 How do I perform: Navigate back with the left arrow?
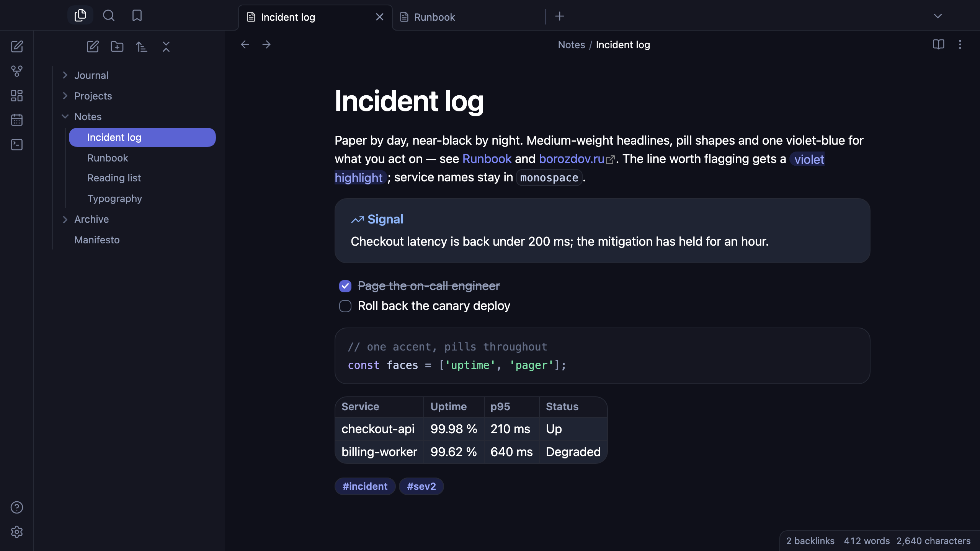(x=245, y=45)
